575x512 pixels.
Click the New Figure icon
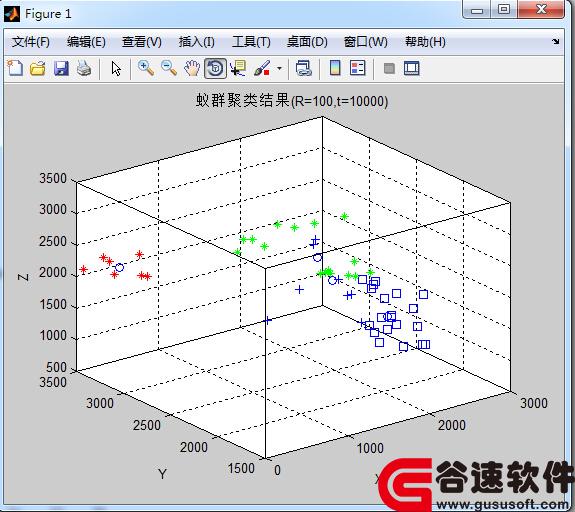tap(15, 68)
